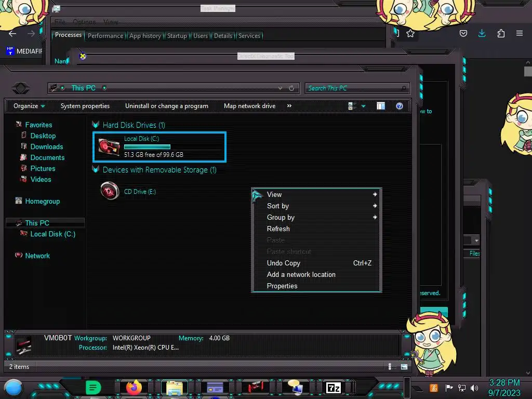Refresh the This PC address bar

click(x=291, y=88)
